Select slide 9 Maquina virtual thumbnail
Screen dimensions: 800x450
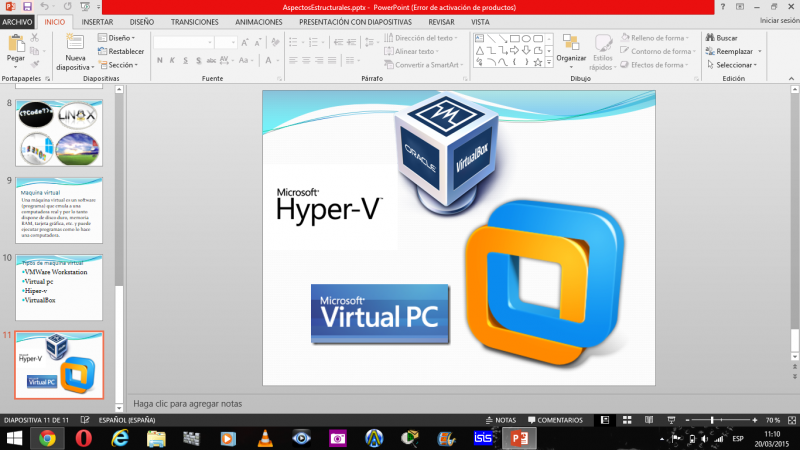[x=59, y=210]
